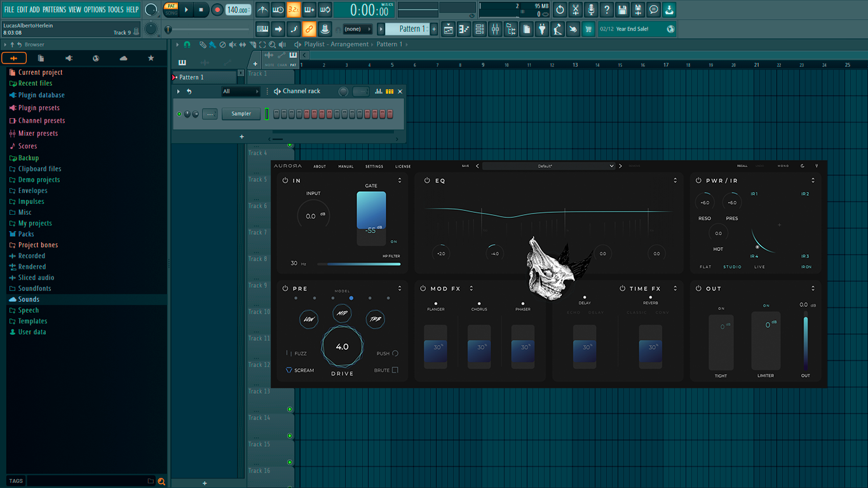
Task: Arm the record button
Action: pyautogui.click(x=217, y=10)
